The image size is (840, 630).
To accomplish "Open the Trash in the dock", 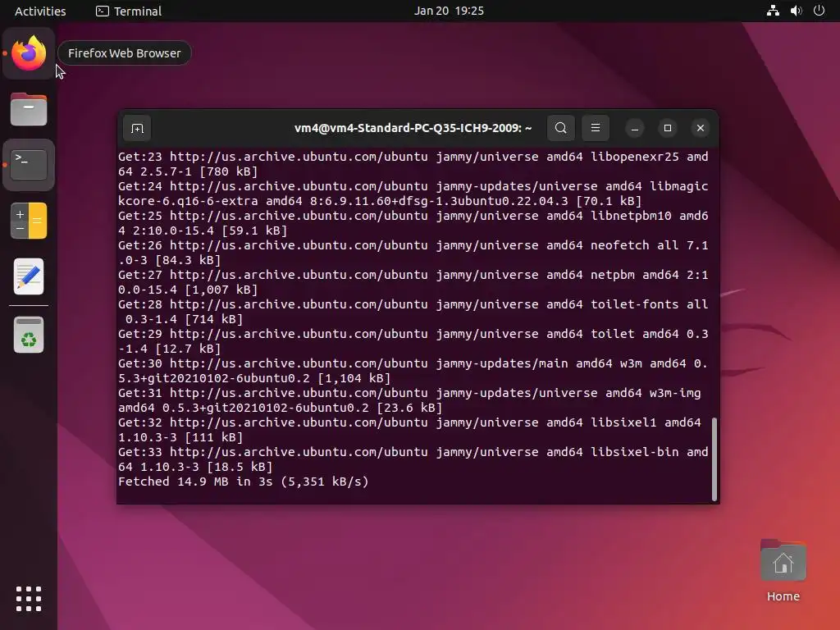I will click(29, 335).
